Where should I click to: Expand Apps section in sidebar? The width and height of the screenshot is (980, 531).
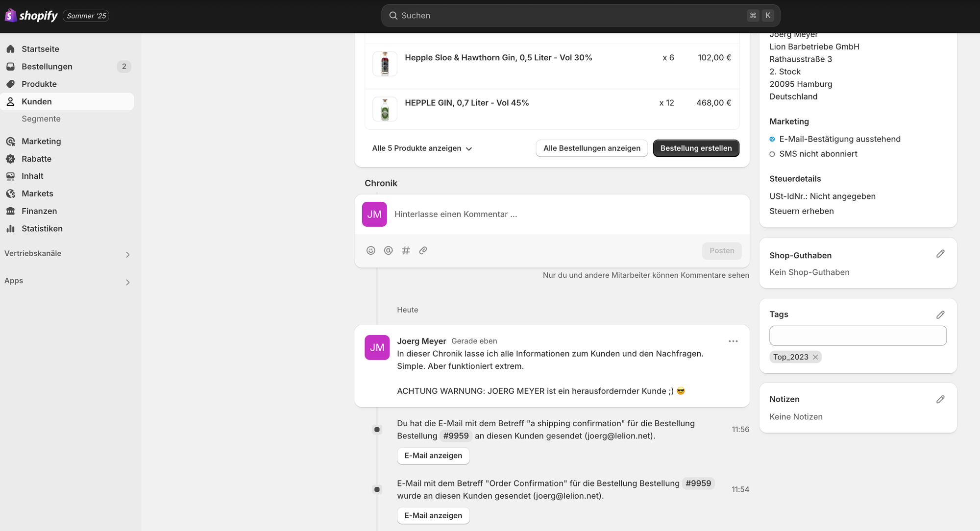point(127,282)
